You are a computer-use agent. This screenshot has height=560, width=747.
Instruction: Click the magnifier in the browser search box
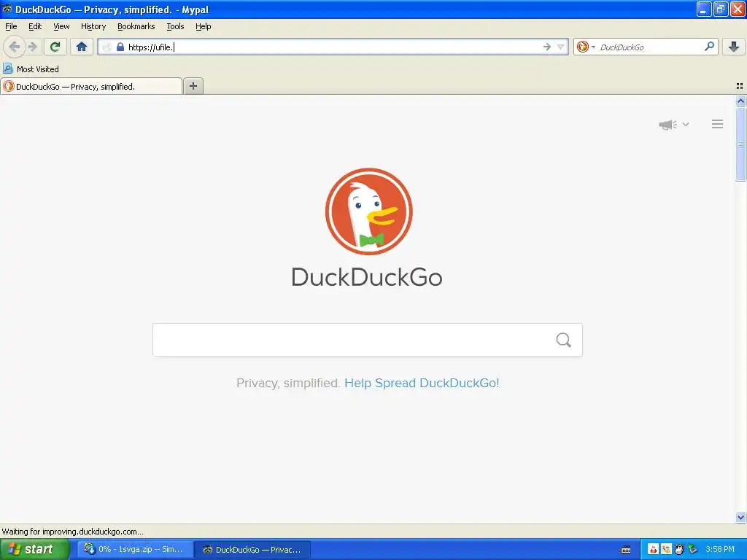pyautogui.click(x=709, y=47)
